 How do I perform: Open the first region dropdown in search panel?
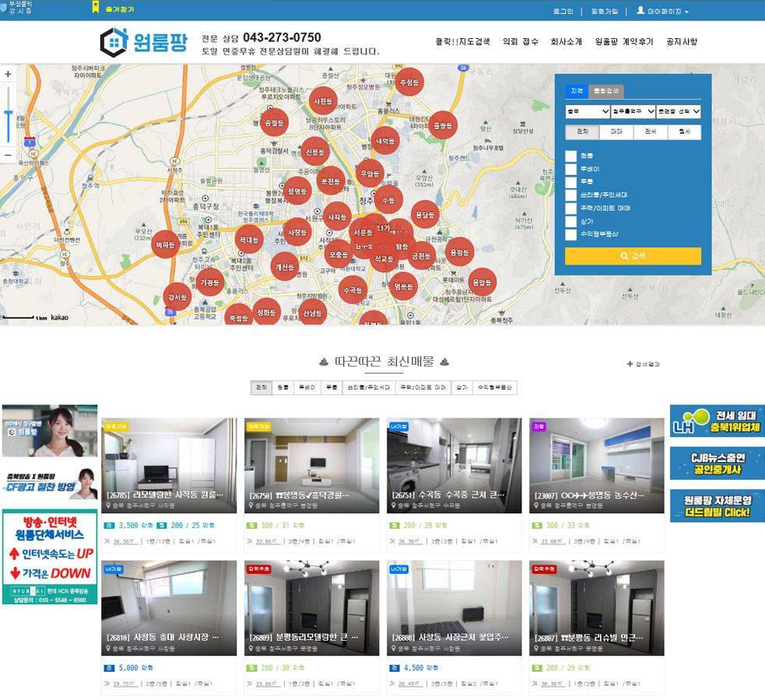pos(587,112)
